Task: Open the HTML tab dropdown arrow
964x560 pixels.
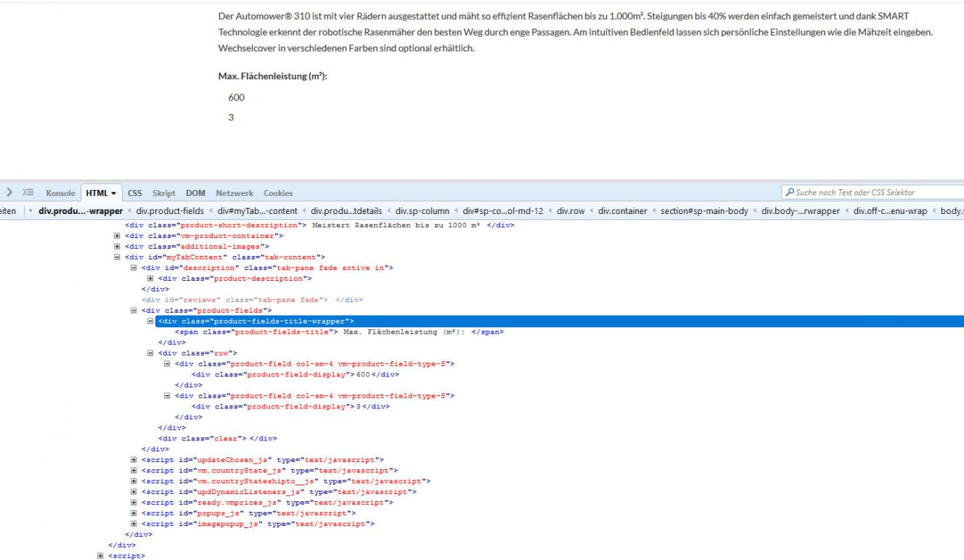Action: 114,193
